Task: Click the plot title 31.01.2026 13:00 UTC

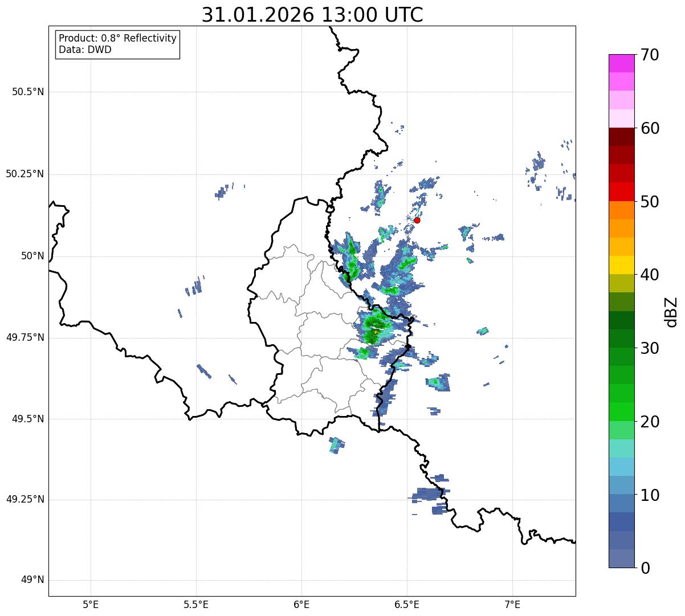Action: coord(312,14)
